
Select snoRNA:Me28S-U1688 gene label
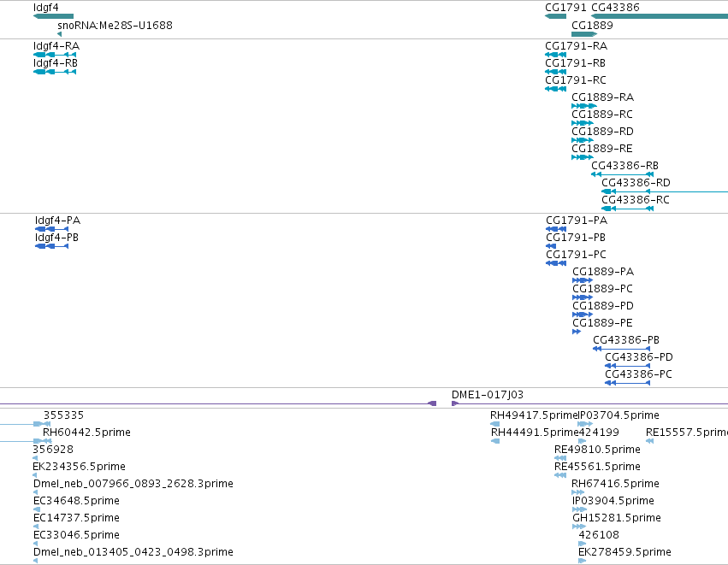pyautogui.click(x=115, y=25)
